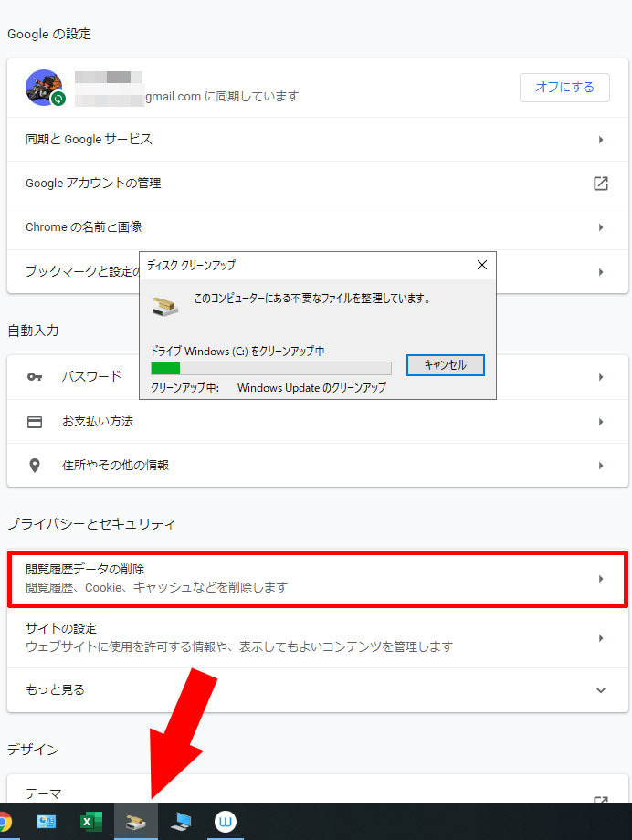This screenshot has width=632, height=840.
Task: Click the オフにする sync button
Action: 564,88
